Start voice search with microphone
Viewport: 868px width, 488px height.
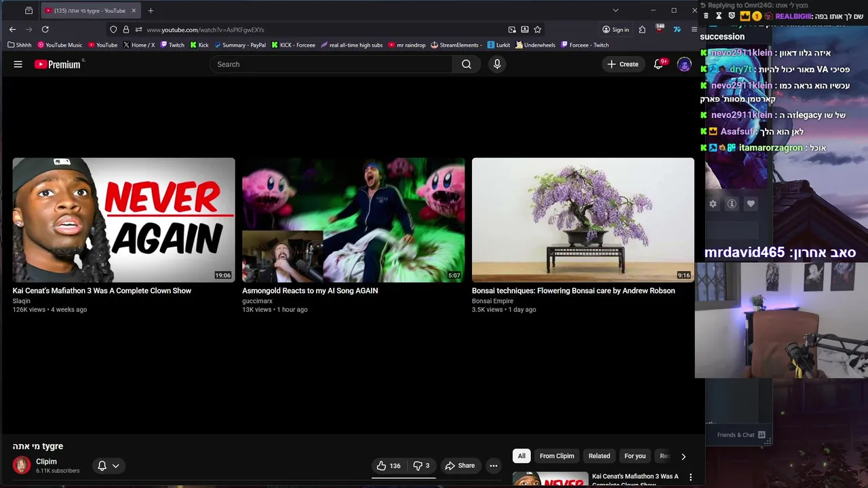coord(497,64)
